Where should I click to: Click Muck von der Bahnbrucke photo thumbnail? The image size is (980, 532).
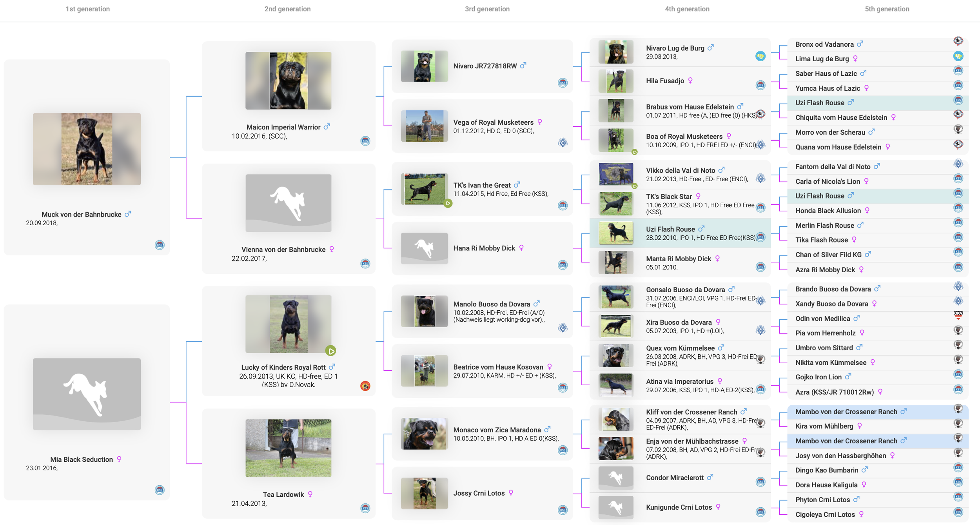[x=87, y=149]
